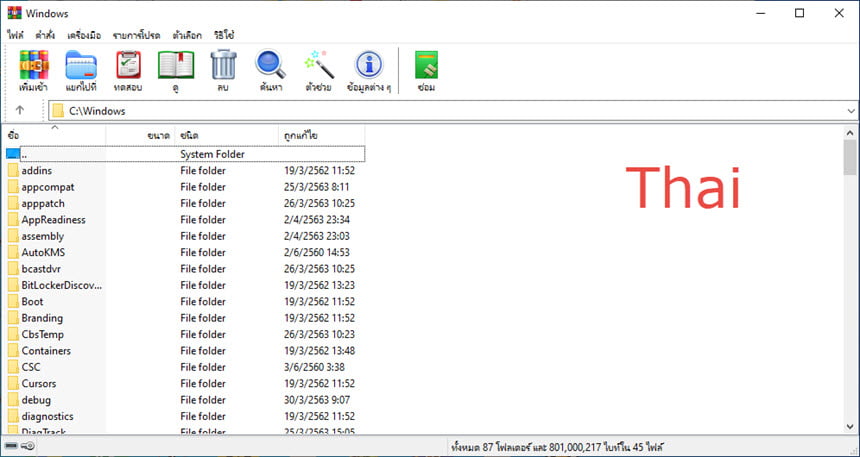Open the รายการโปรด (Favorites) menu
Image resolution: width=860 pixels, height=457 pixels.
pyautogui.click(x=137, y=36)
